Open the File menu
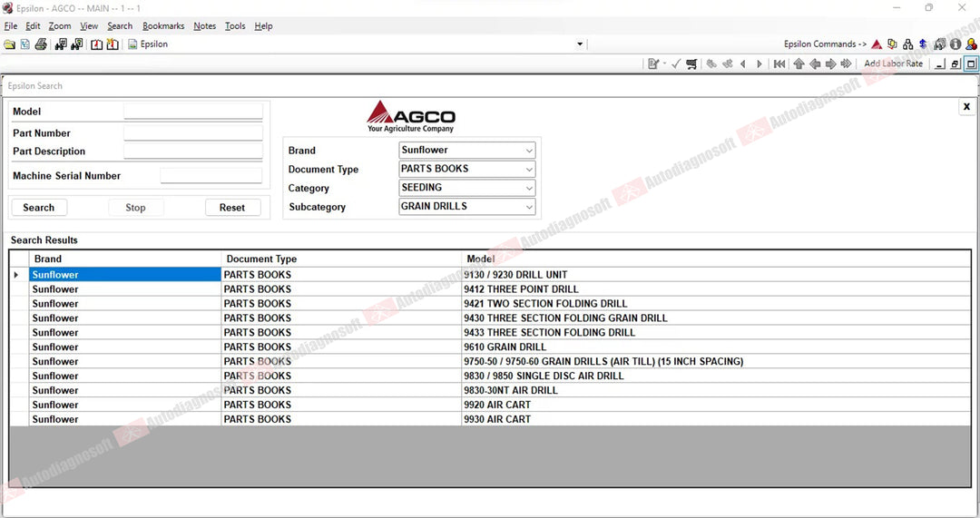Viewport: 980px width, 518px height. click(11, 26)
